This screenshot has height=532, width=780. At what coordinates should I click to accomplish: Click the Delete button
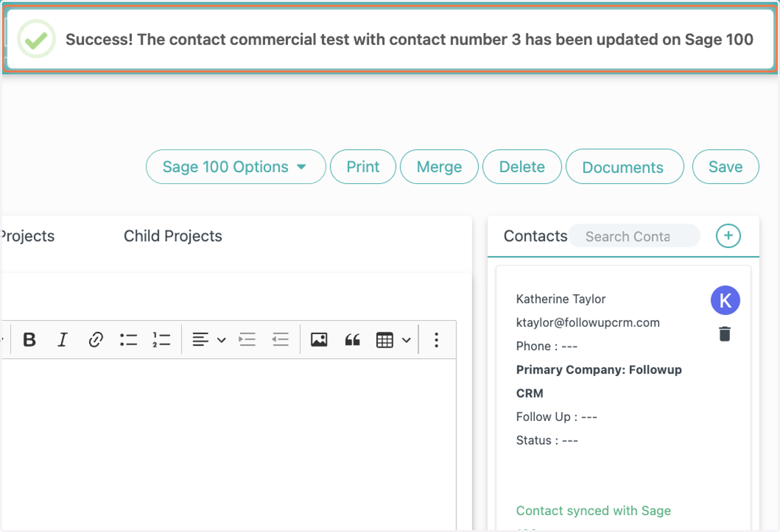[x=522, y=167]
